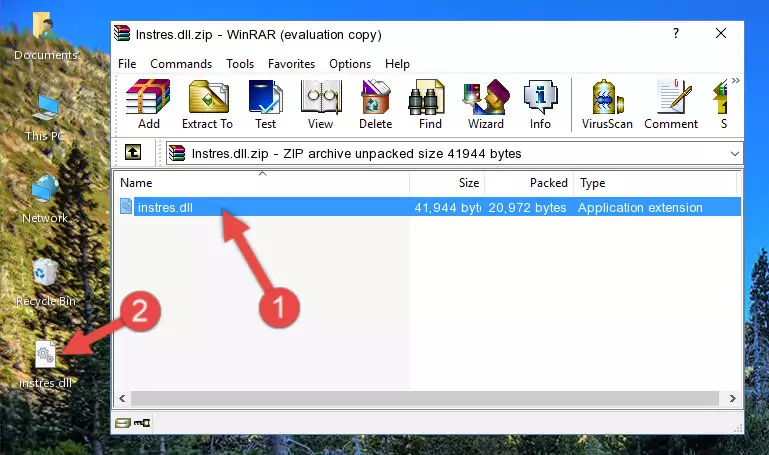Close the WinRAR window

click(x=721, y=33)
